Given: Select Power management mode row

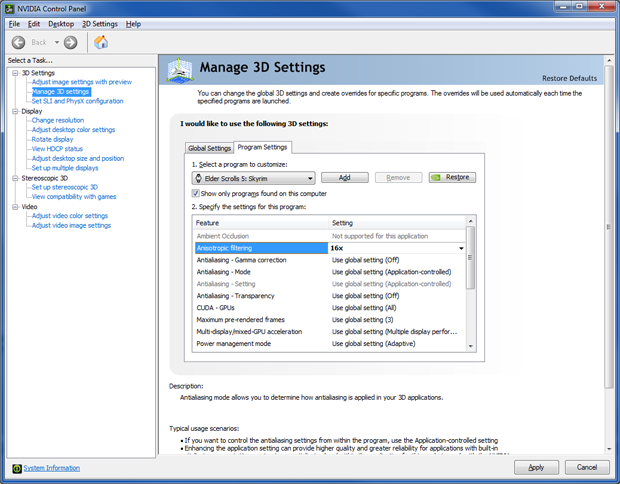Looking at the screenshot, I should tap(329, 344).
